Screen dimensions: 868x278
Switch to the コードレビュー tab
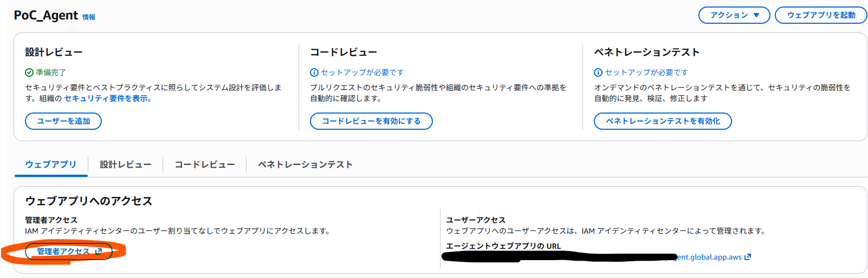coord(204,164)
